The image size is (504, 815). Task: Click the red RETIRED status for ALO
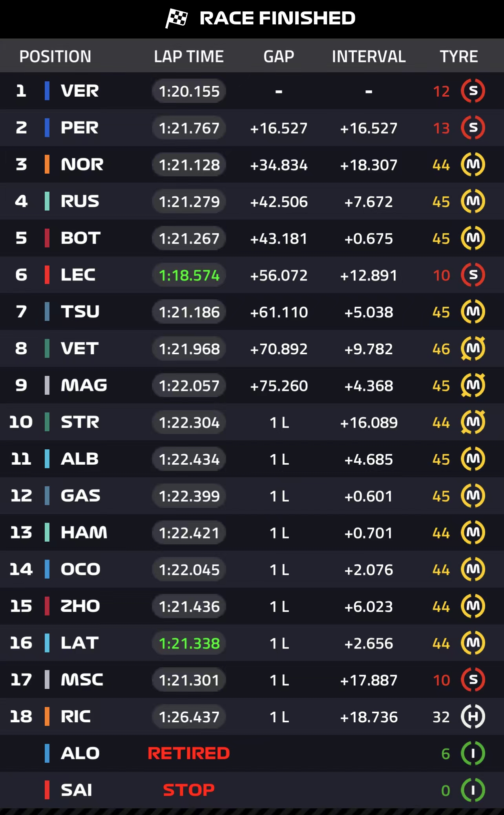189,753
